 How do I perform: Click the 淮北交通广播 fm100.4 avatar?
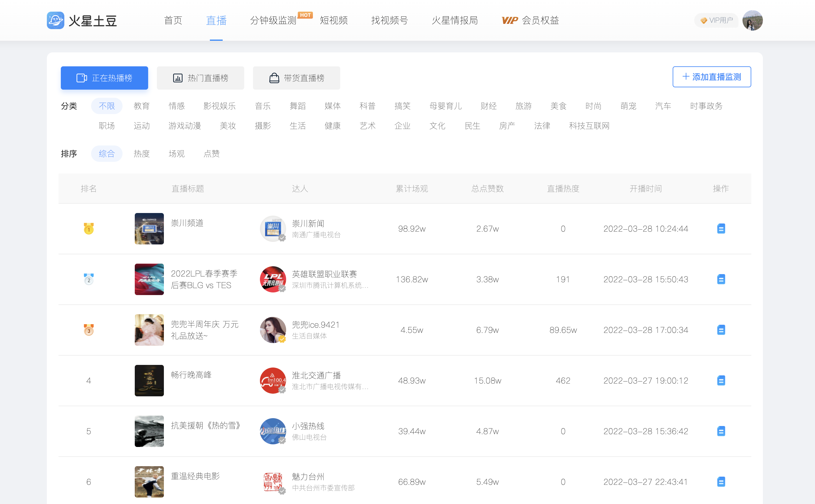(273, 380)
